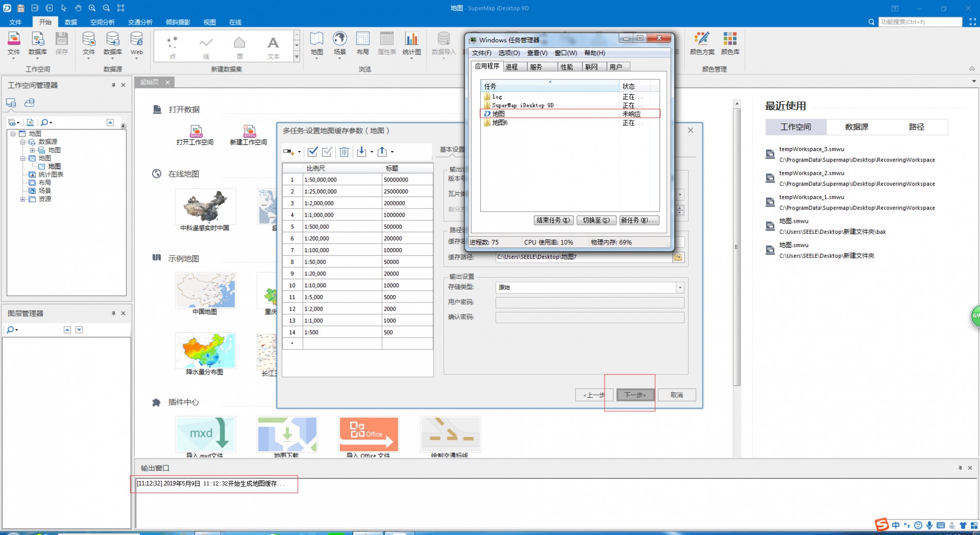Click the search icon in 图层管理器
The image size is (980, 535).
(x=10, y=330)
